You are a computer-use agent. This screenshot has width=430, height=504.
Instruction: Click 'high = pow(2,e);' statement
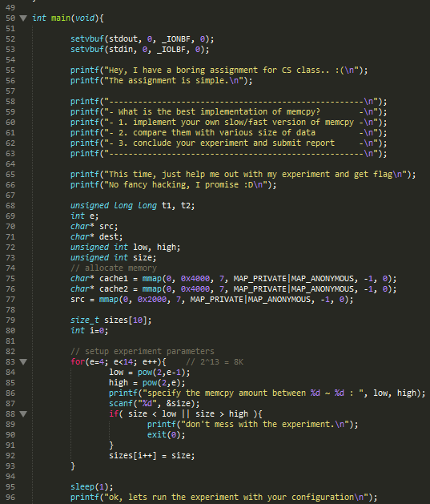(147, 383)
